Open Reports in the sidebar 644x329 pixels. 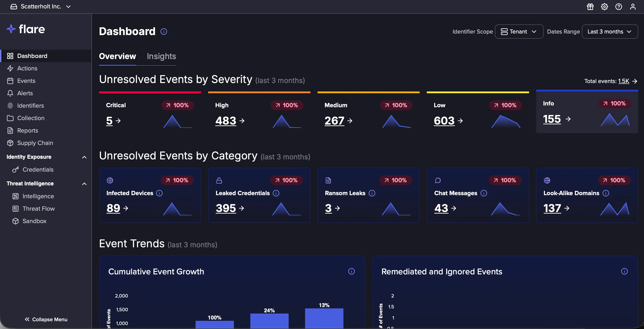click(x=46, y=131)
